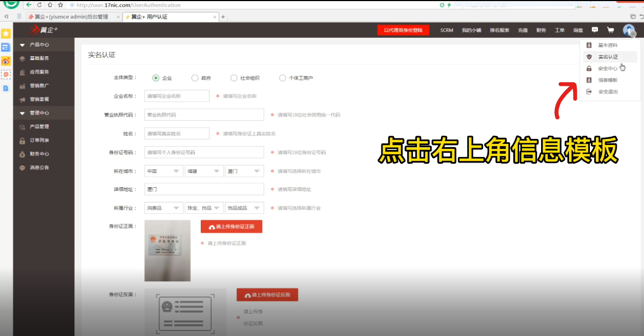This screenshot has width=644, height=336.
Task: Click the 基础服务 sidebar icon
Action: tap(22, 59)
